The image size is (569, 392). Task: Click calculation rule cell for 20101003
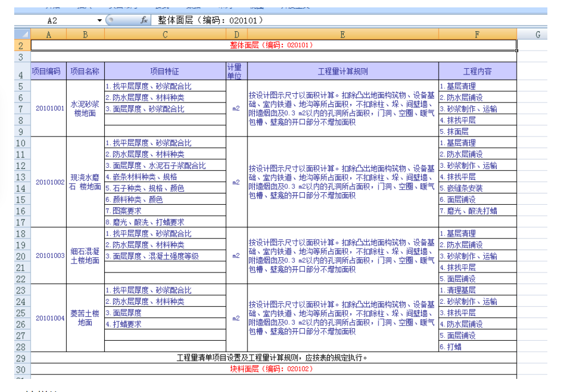pos(343,256)
